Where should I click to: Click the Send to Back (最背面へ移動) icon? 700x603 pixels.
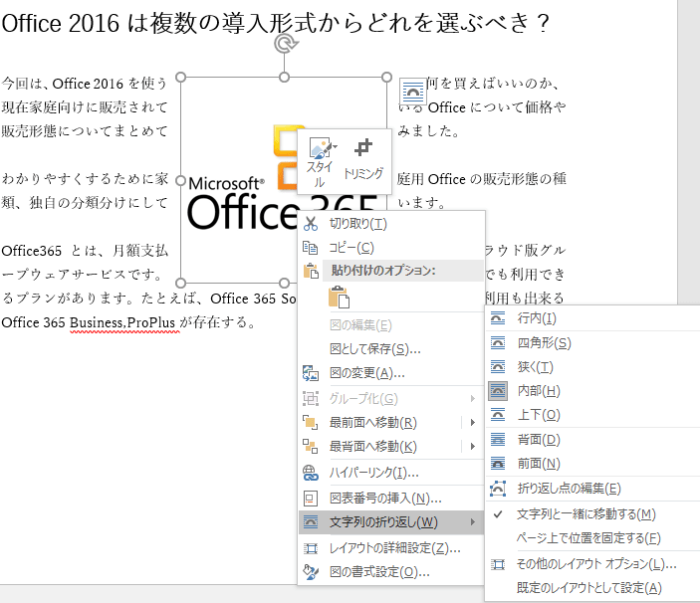click(311, 446)
